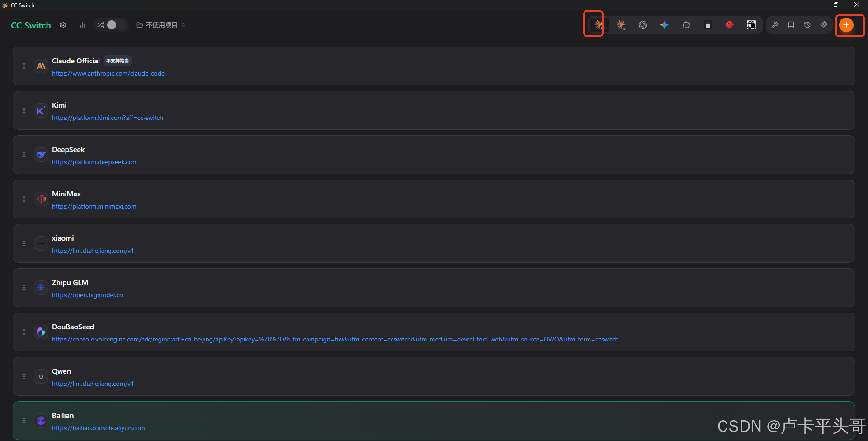Switch to the OpenAI Codex app tab
Screen dimensions: 868x441
(643, 25)
